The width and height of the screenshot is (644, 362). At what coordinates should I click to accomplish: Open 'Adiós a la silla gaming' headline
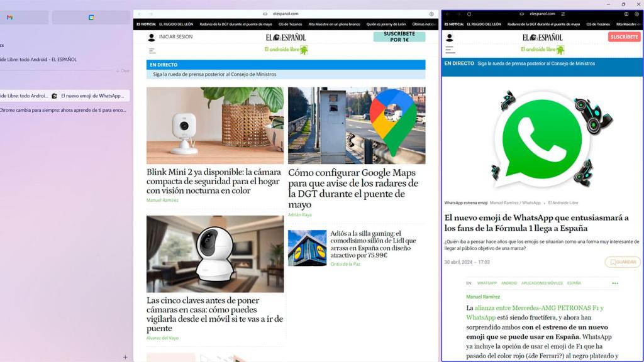coord(373,244)
